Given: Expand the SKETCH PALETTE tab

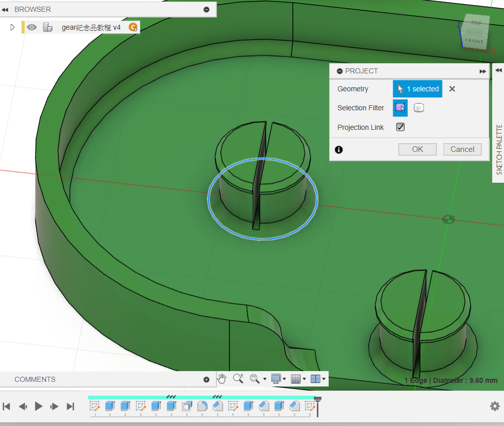Looking at the screenshot, I should coord(498,70).
